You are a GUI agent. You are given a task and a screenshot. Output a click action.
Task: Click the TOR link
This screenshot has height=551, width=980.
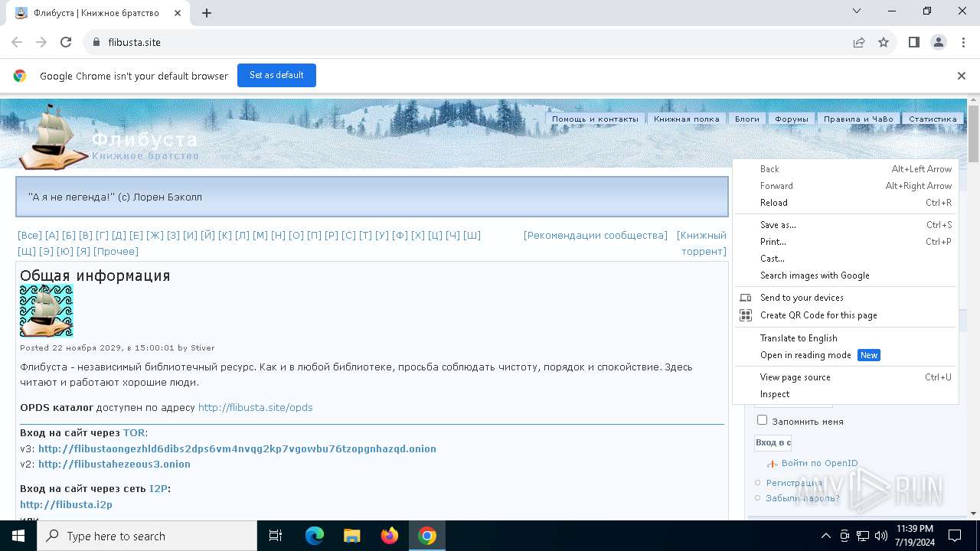coord(134,432)
